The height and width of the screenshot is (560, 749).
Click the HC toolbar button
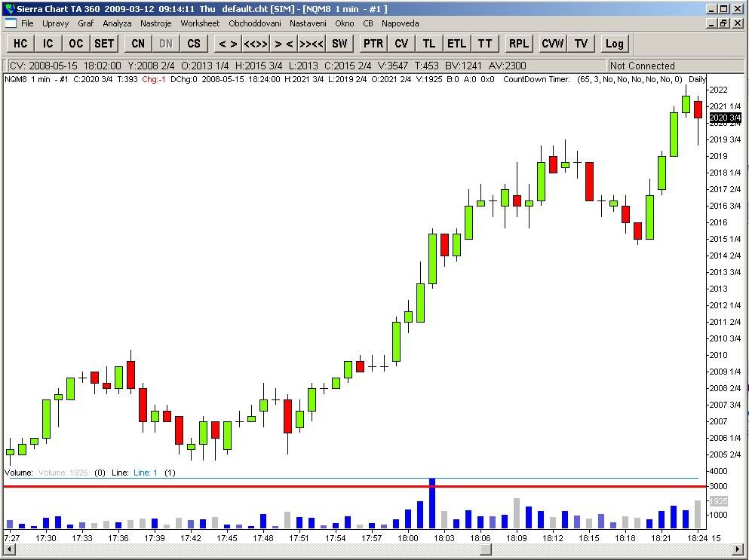20,44
